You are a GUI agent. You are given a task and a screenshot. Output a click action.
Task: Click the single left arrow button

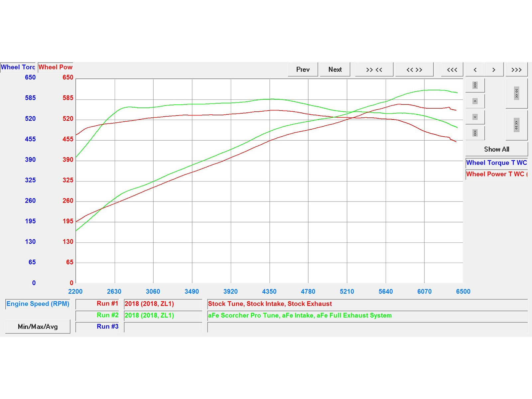475,69
